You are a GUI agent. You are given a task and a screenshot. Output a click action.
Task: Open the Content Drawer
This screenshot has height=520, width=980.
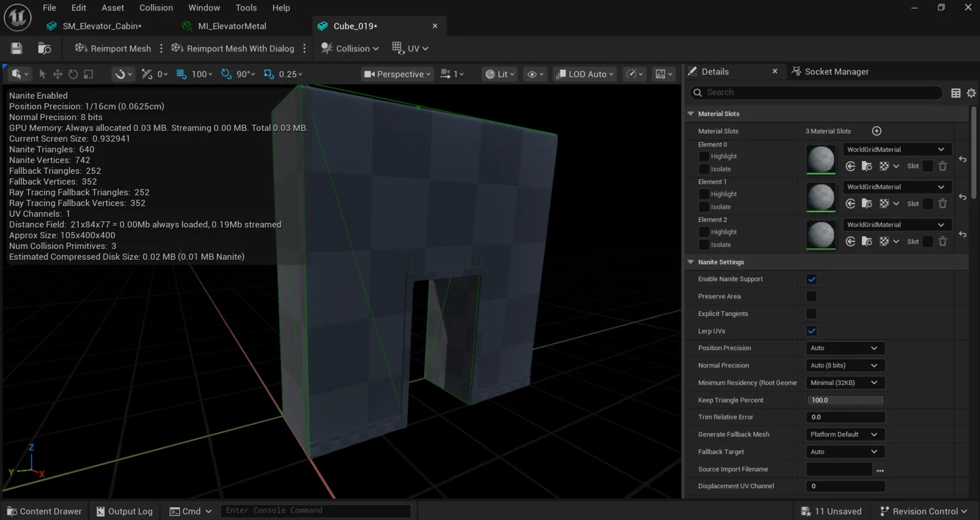44,511
